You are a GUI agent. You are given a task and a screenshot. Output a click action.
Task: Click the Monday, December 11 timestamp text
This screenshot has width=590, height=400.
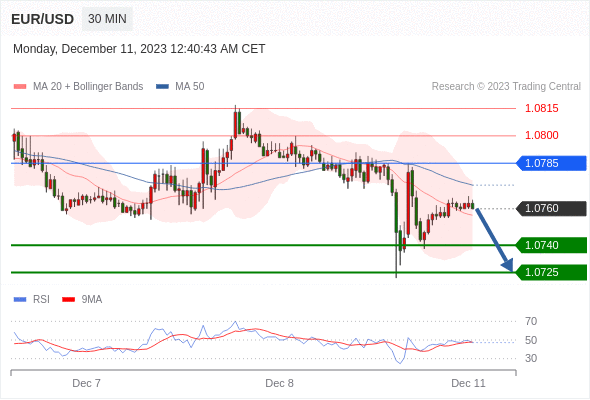tap(139, 49)
